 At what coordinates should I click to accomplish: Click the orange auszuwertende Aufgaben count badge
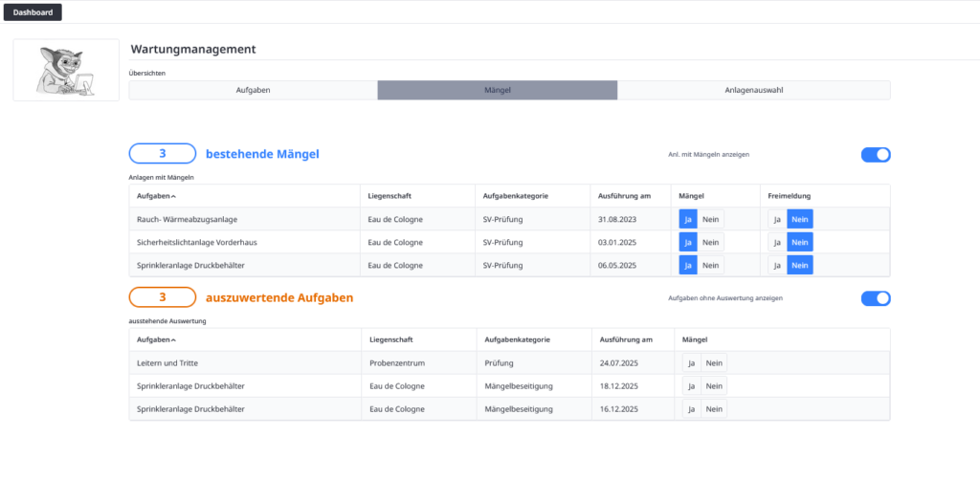(163, 297)
